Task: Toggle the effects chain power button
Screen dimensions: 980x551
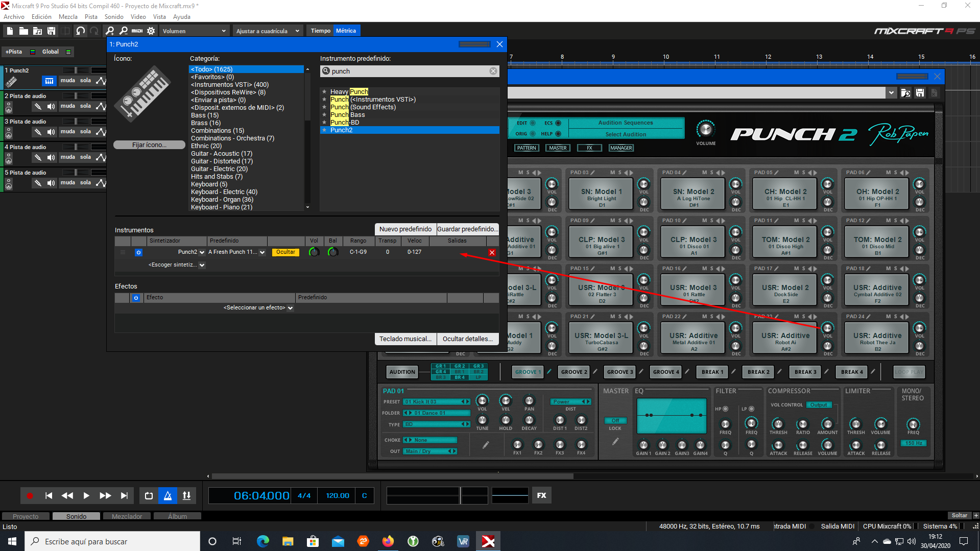Action: point(136,298)
